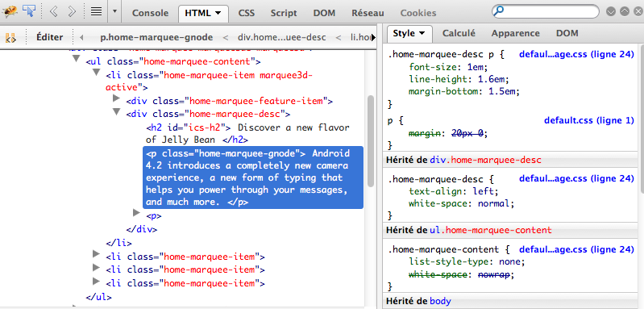Switch to the Réseau tab
Screen dimensions: 644x309
click(x=368, y=13)
